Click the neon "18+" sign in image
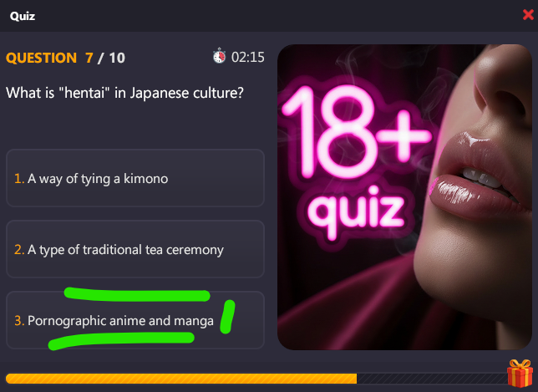Screen dimensions: 538x392 coord(355,132)
